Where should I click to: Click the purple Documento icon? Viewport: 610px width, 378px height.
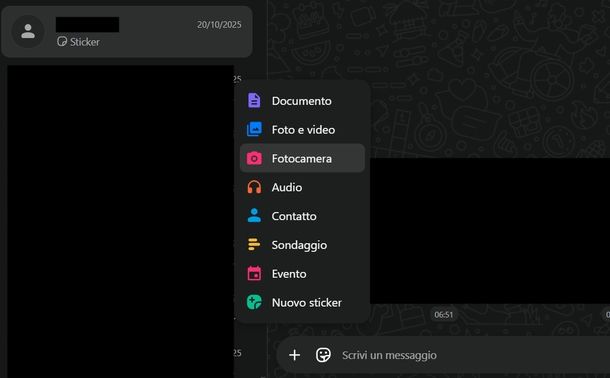(254, 101)
